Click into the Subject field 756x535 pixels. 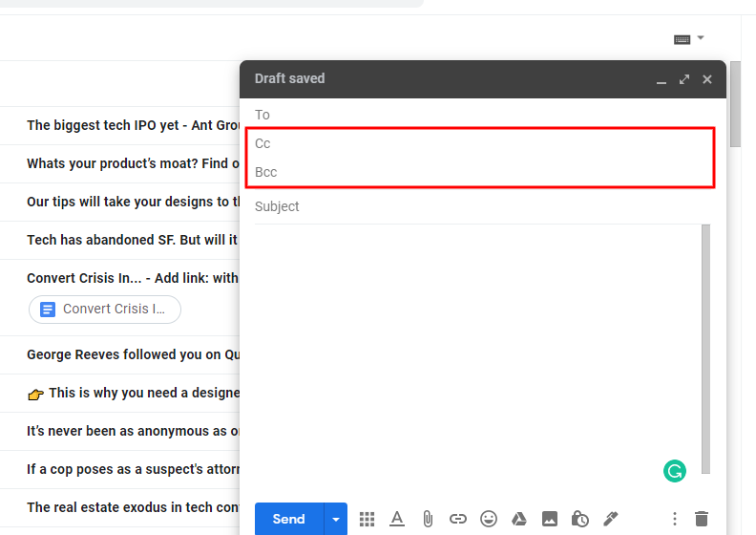tap(482, 206)
